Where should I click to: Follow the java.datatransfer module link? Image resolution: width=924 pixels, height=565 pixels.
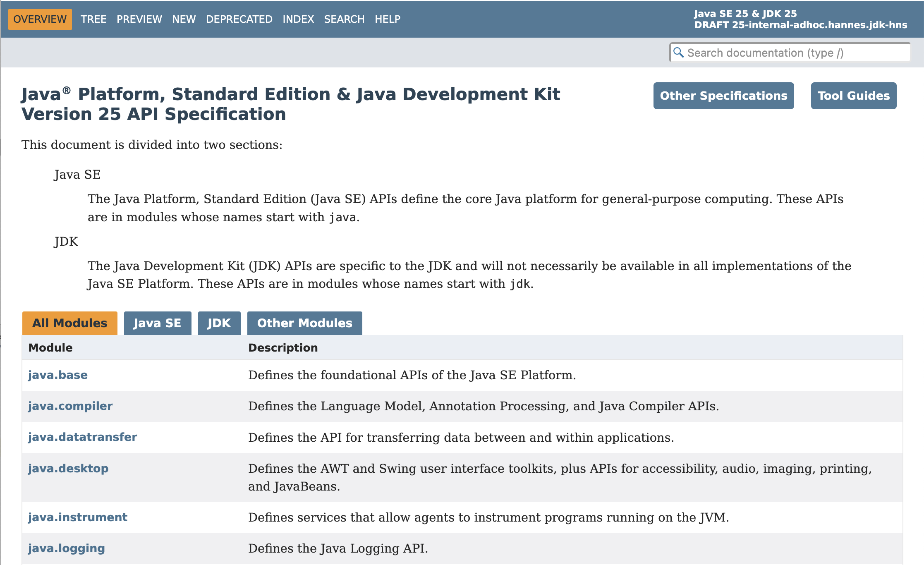pos(82,437)
